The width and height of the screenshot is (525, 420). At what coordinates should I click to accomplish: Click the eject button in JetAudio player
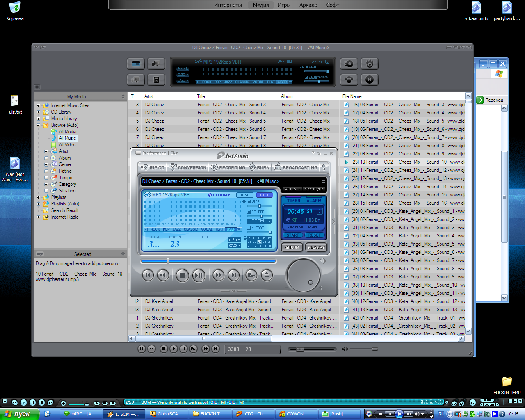coord(267,275)
